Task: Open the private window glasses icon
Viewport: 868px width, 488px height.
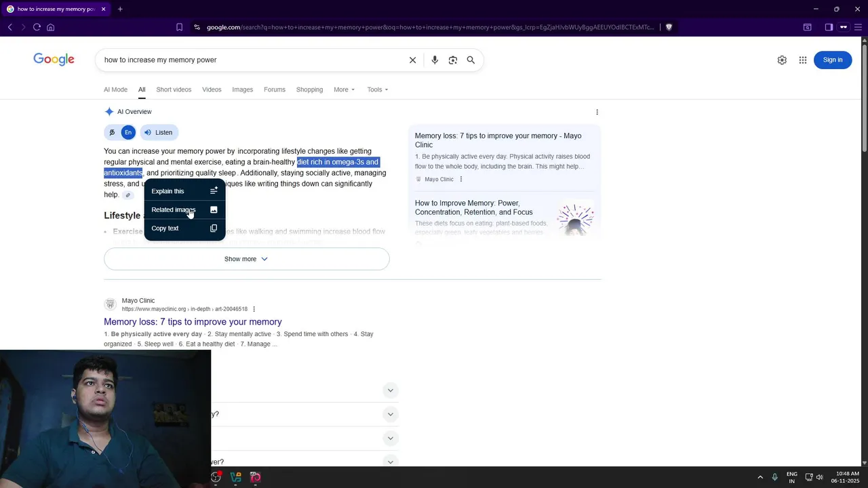Action: pyautogui.click(x=844, y=27)
